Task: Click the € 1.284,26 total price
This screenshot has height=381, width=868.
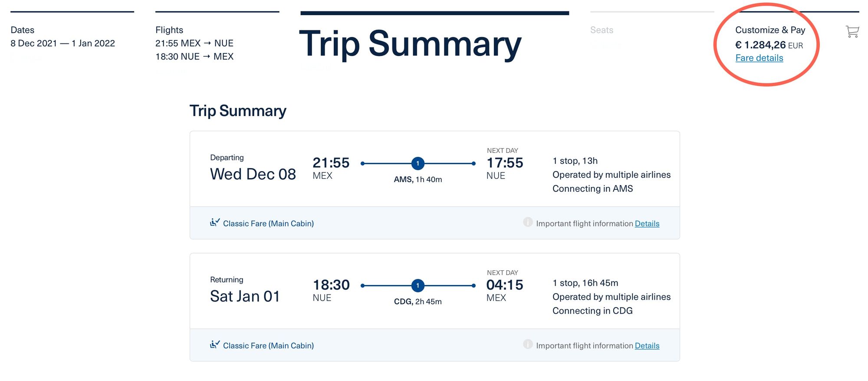Action: click(769, 45)
